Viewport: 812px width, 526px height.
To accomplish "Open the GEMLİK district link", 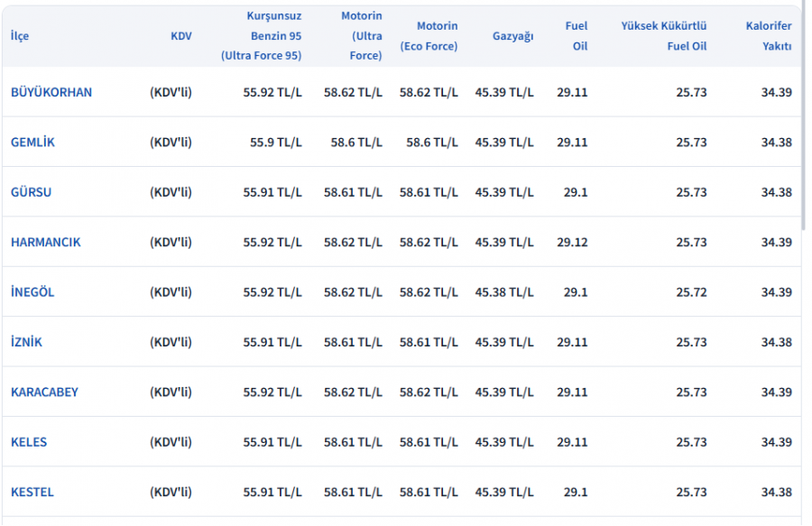I will pos(32,142).
